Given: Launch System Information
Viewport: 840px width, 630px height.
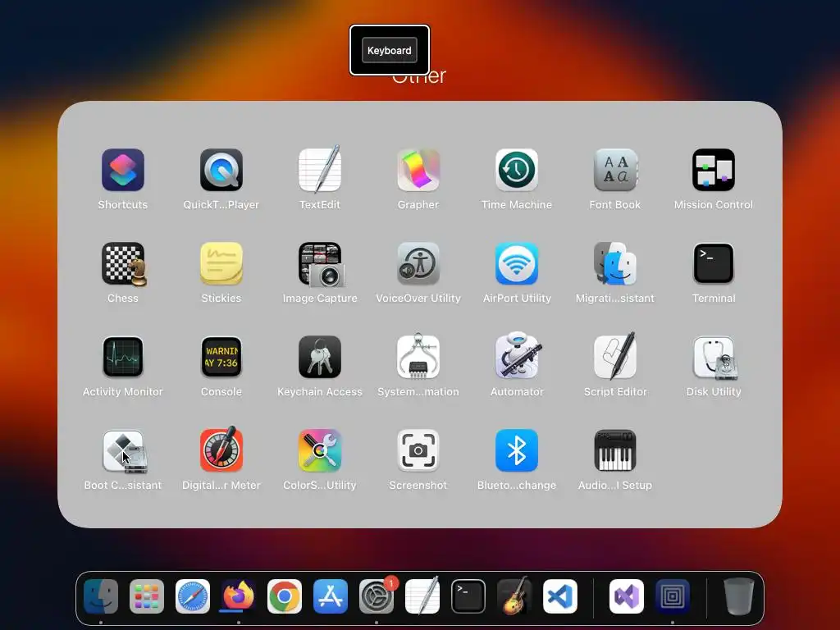Looking at the screenshot, I should (418, 358).
